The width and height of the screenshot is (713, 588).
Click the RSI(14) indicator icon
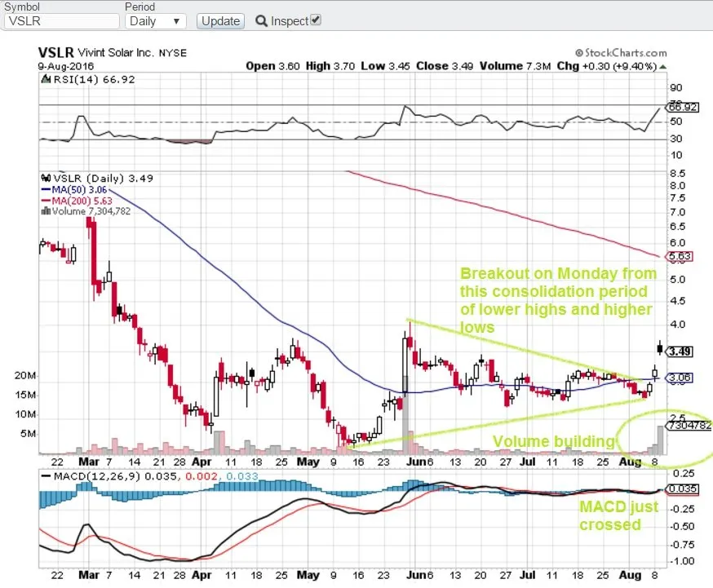tap(46, 80)
